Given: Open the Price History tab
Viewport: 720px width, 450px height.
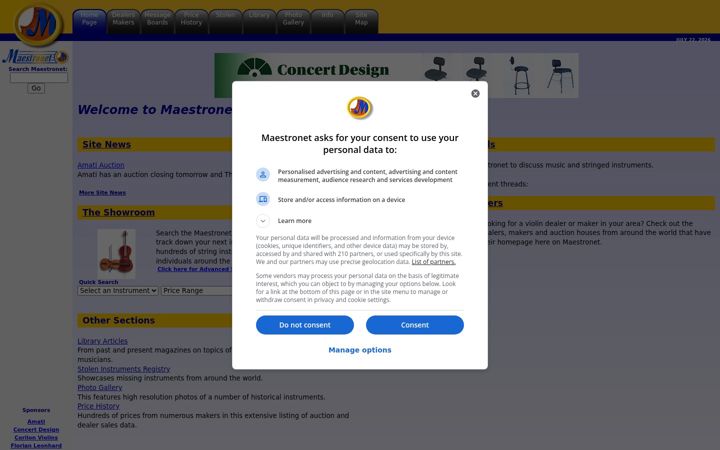Looking at the screenshot, I should (x=191, y=21).
